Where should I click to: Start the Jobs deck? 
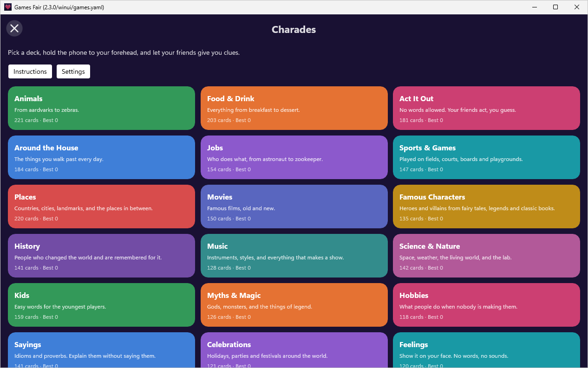click(294, 157)
